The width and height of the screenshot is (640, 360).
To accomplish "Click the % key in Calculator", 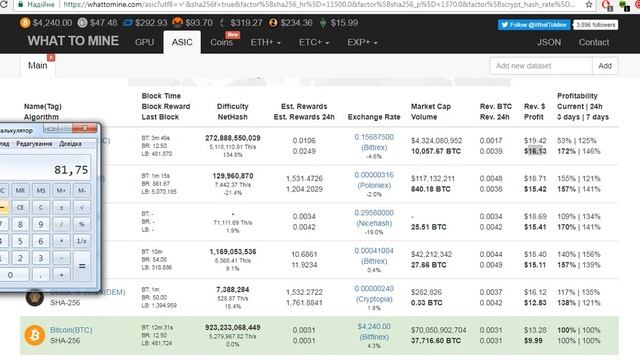I will coord(82,224).
